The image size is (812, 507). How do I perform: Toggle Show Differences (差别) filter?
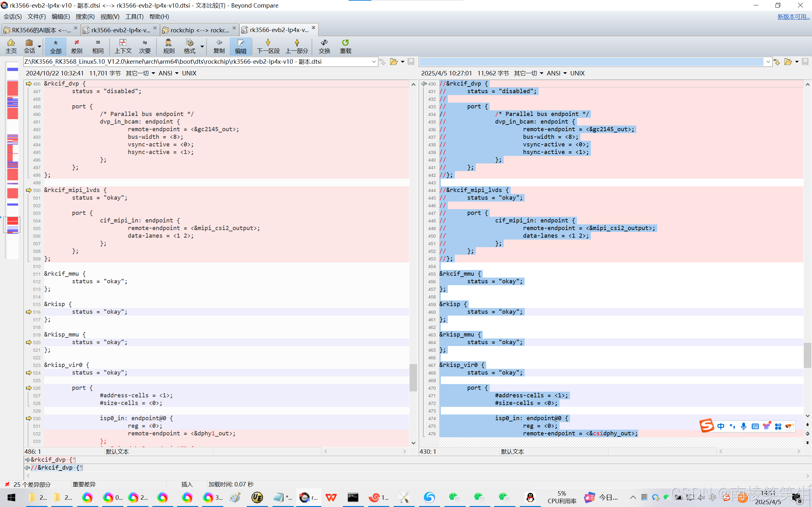(76, 46)
